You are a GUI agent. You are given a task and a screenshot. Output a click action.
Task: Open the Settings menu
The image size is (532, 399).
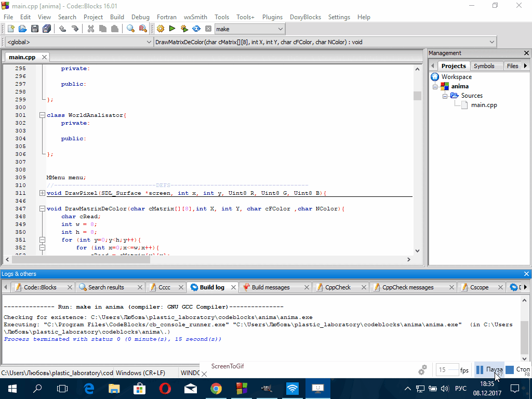coord(339,17)
